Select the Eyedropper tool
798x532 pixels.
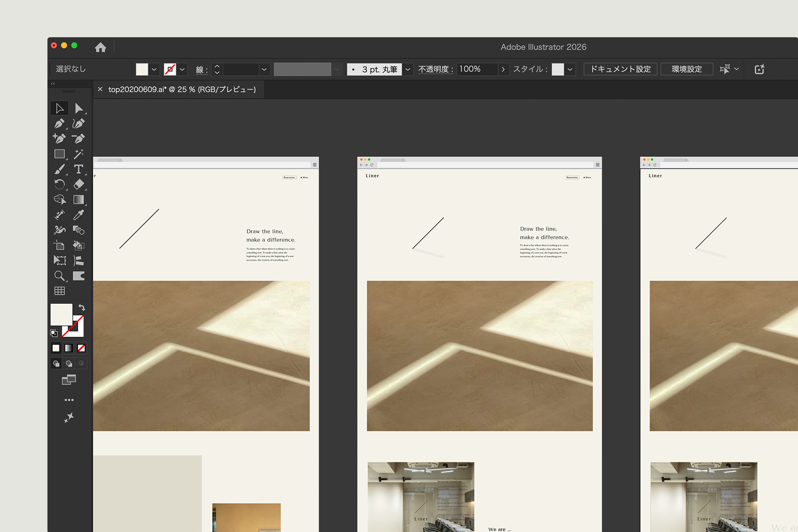(78, 215)
